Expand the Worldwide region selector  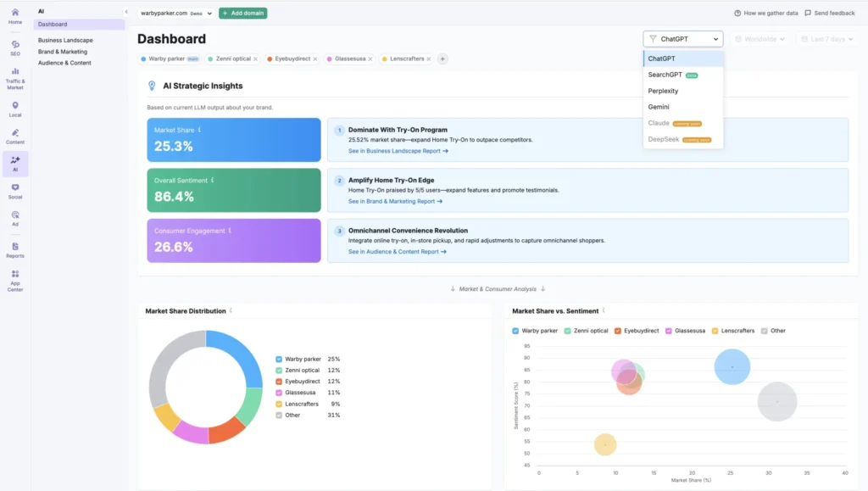759,38
